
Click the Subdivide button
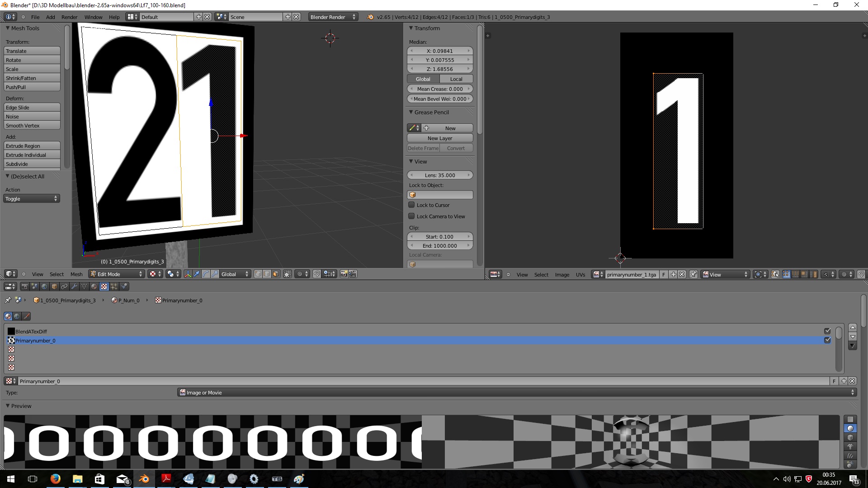pyautogui.click(x=32, y=164)
